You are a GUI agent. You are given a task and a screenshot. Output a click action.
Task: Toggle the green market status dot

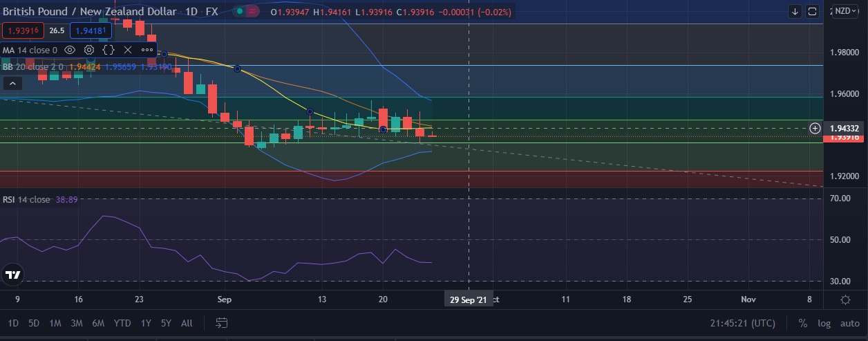238,12
